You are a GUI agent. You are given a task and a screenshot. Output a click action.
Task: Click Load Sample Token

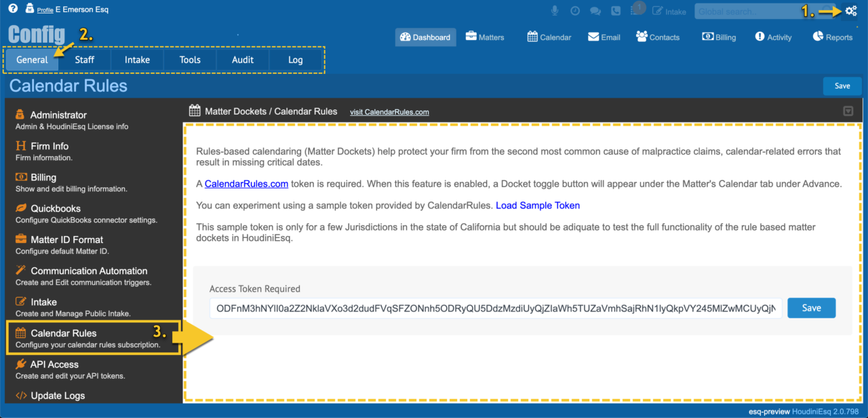pyautogui.click(x=538, y=205)
